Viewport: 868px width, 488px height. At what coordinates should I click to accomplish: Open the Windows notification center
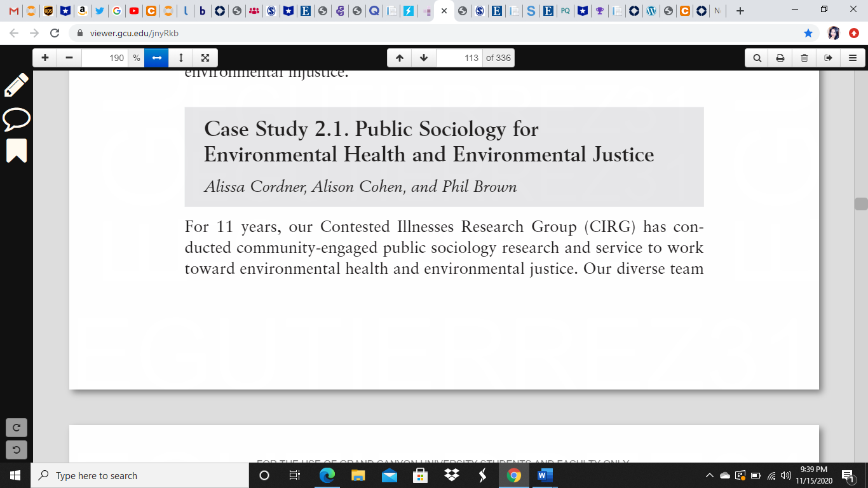tap(848, 475)
